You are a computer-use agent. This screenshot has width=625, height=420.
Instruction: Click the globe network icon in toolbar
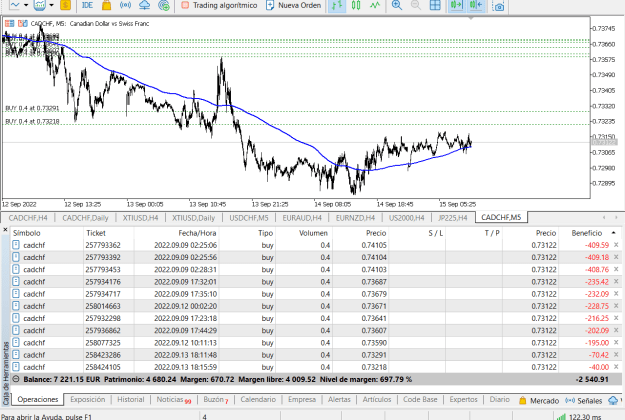[x=164, y=5]
